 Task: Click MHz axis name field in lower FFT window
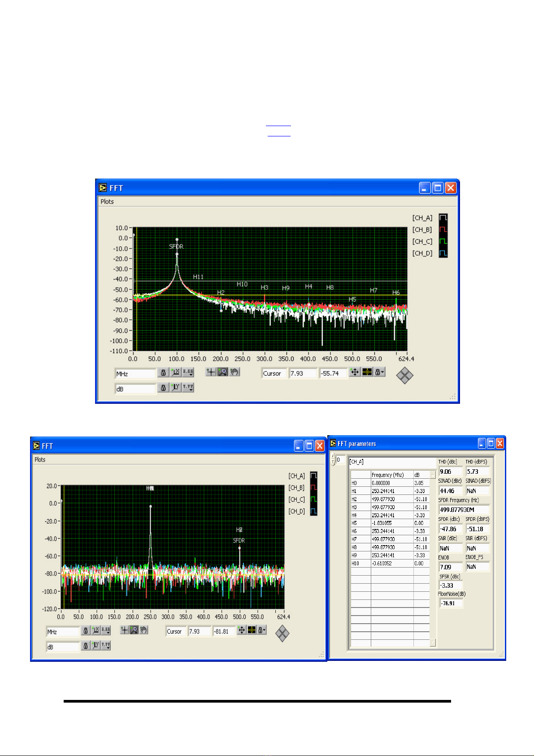[x=63, y=632]
